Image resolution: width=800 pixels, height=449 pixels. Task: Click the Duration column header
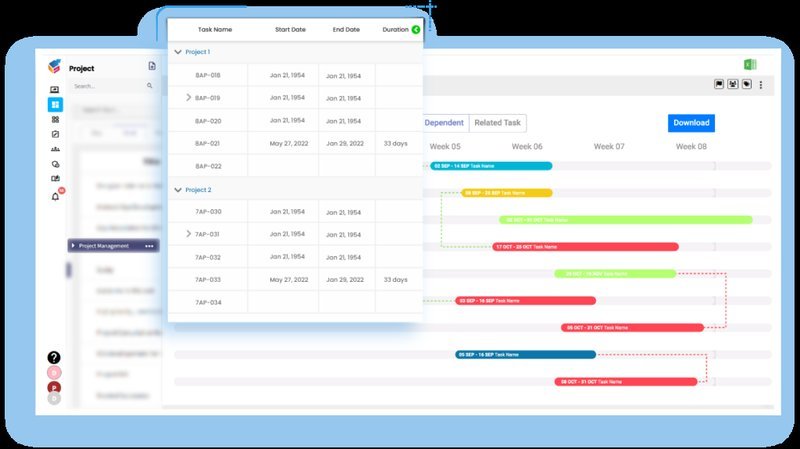pyautogui.click(x=395, y=30)
